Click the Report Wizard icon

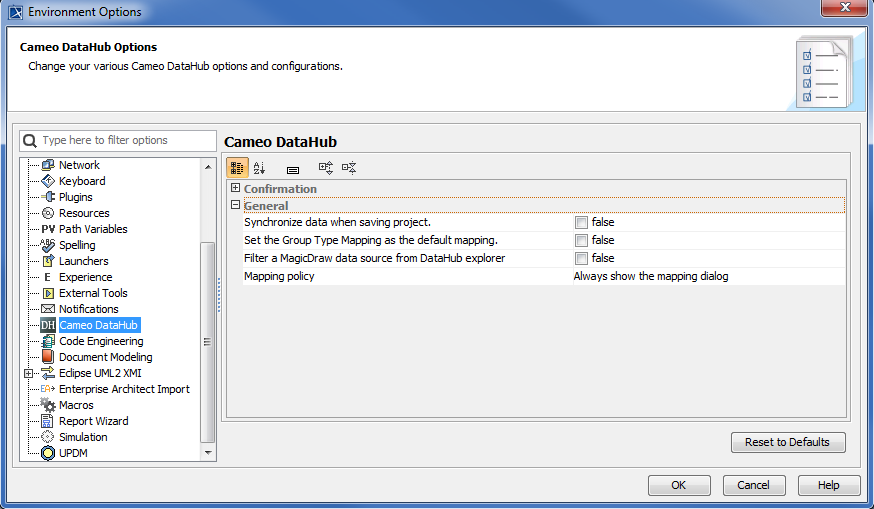[48, 421]
